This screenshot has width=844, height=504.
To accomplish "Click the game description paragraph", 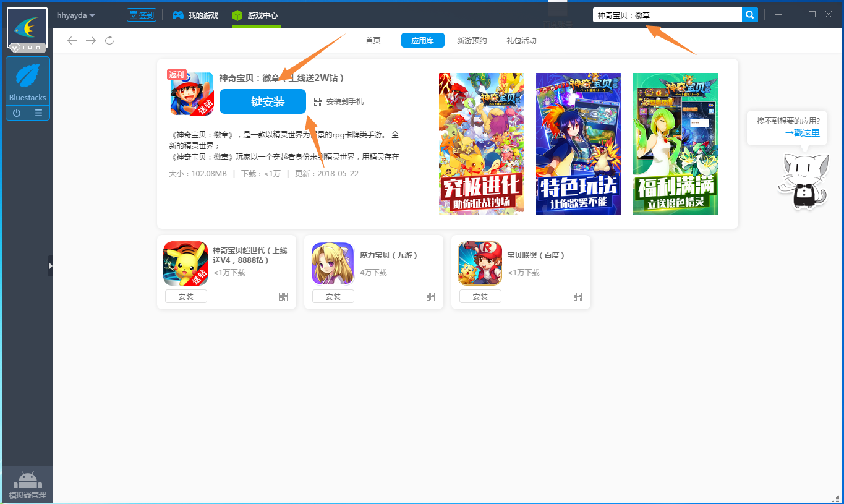I will pyautogui.click(x=284, y=146).
